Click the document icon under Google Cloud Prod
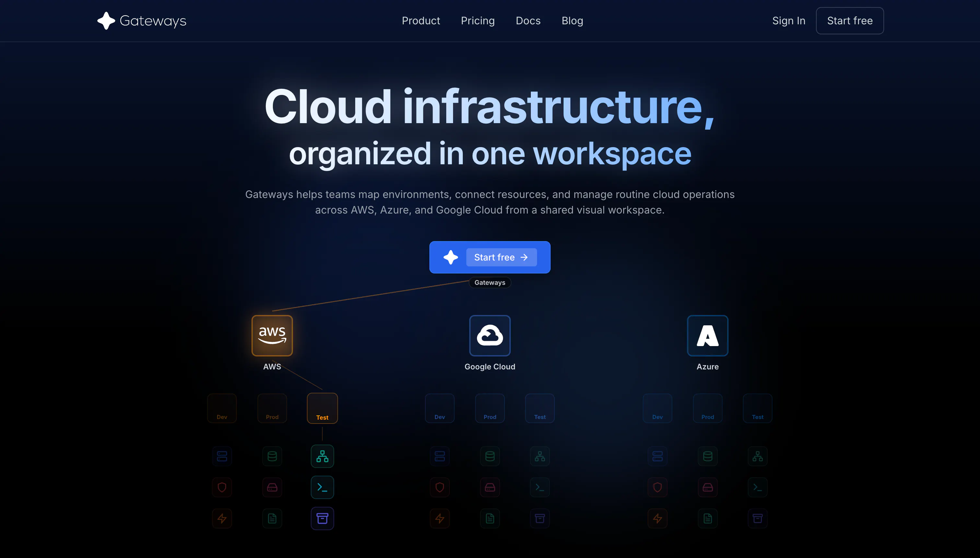Viewport: 980px width, 558px height. tap(490, 518)
